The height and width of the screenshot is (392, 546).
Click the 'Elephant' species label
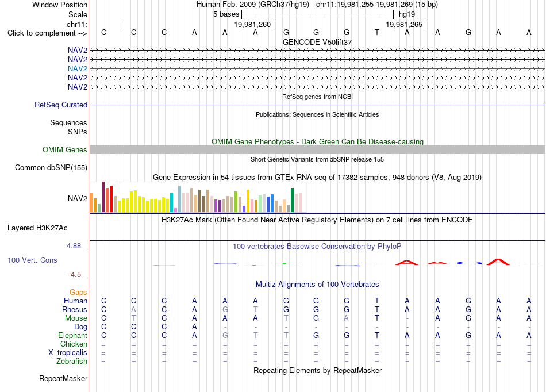[x=72, y=336]
